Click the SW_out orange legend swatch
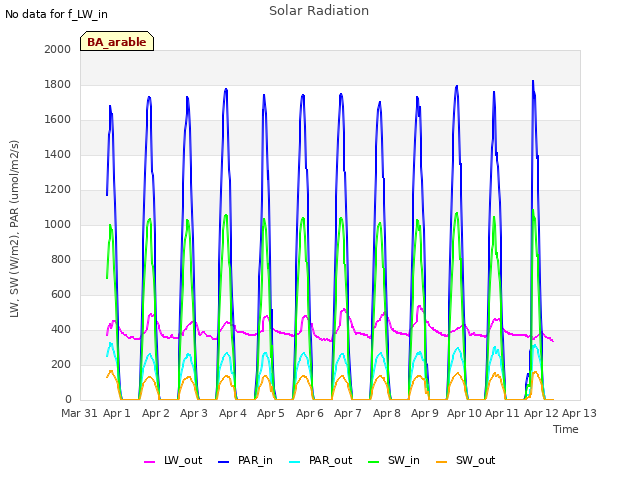Viewport: 640px width, 480px height. pyautogui.click(x=442, y=462)
